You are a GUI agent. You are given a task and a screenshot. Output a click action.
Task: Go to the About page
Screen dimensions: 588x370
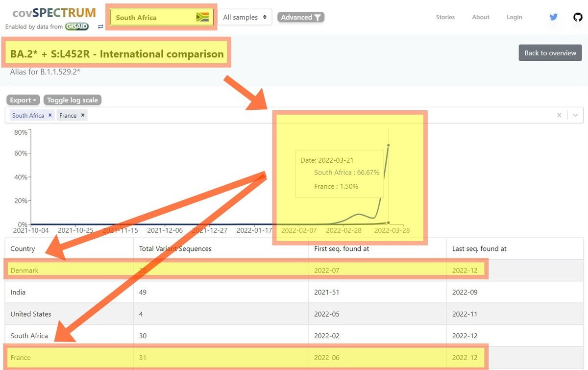[480, 17]
